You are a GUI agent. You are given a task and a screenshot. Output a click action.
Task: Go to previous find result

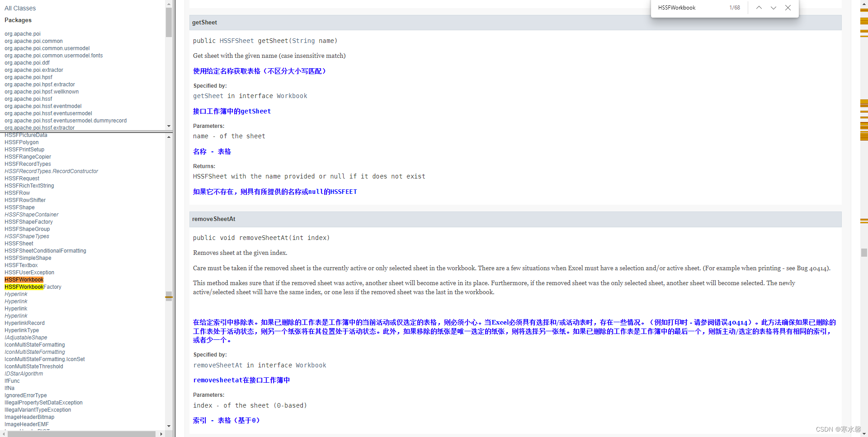759,8
